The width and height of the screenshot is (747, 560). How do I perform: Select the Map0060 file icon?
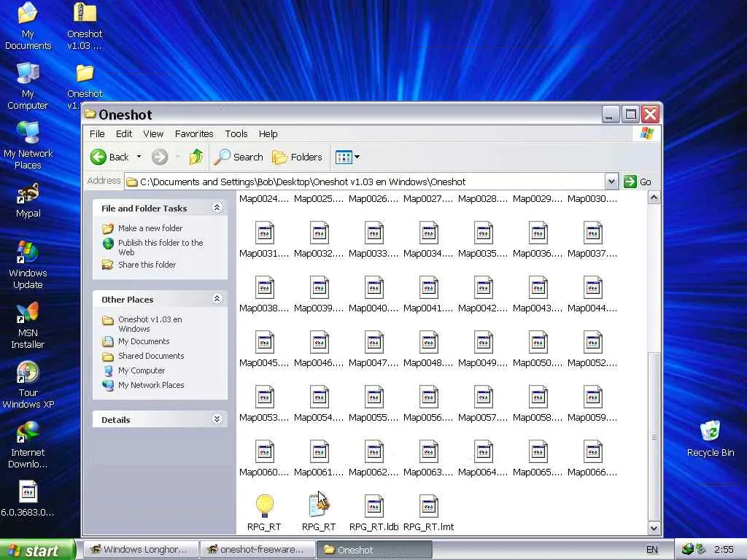pyautogui.click(x=264, y=451)
